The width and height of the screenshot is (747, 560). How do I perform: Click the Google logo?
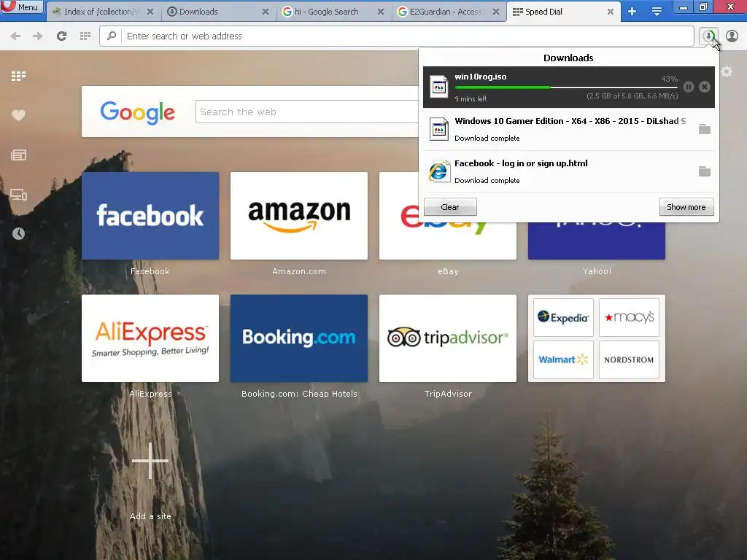[138, 112]
